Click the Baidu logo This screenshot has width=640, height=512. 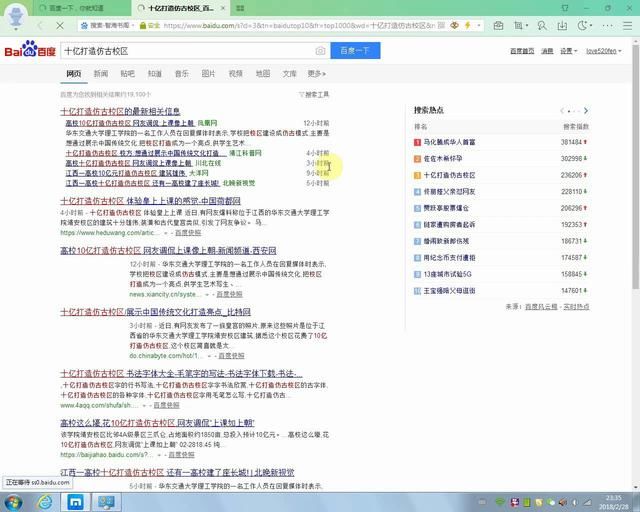tap(30, 50)
